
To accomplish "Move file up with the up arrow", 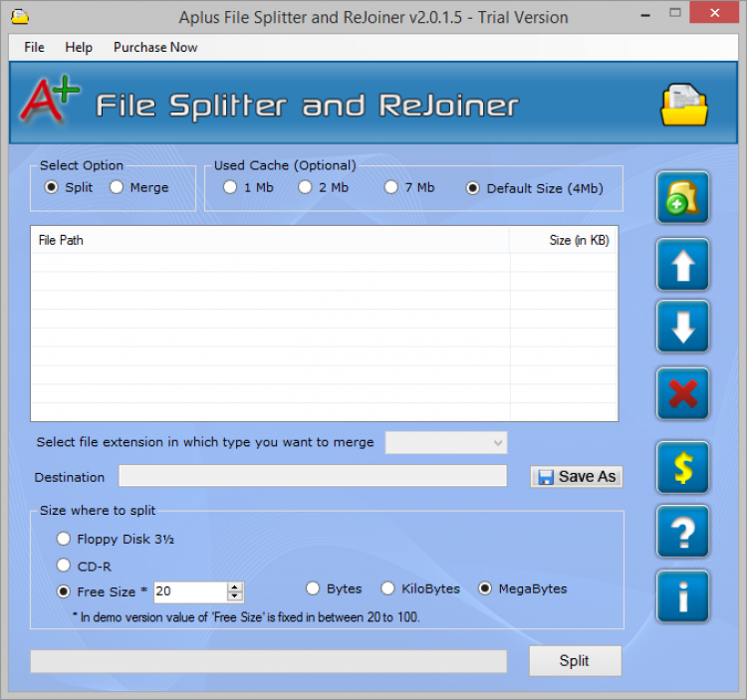I will (x=682, y=265).
